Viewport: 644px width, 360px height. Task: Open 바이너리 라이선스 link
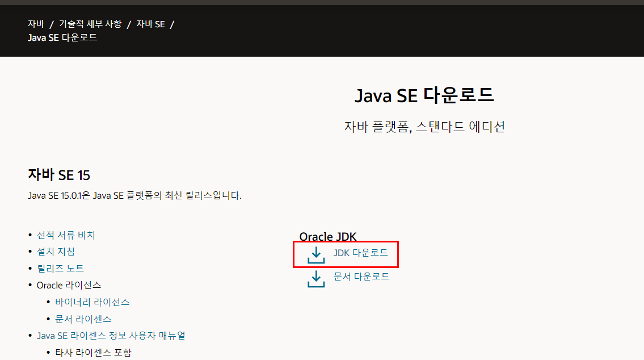(92, 302)
